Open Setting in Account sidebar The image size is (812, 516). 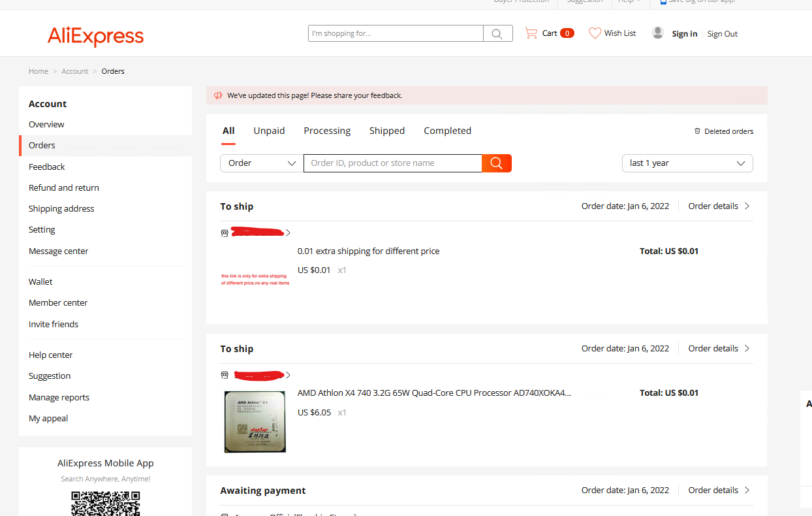(42, 229)
